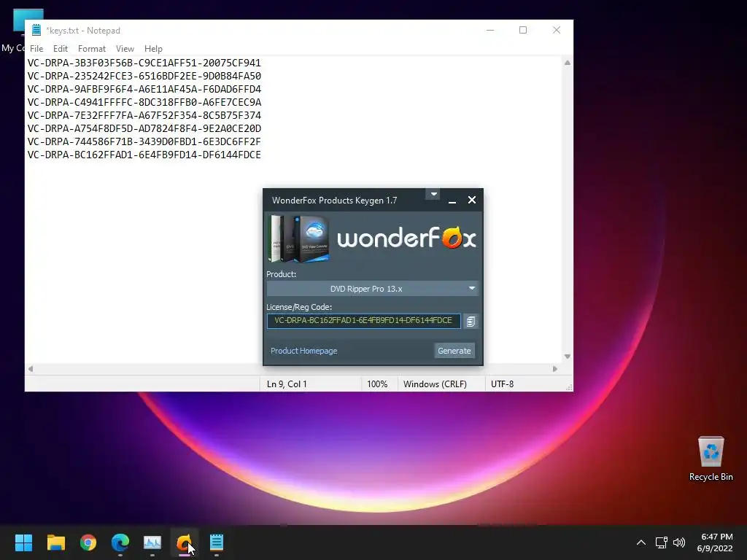Viewport: 747px width, 560px height.
Task: Launch Google Chrome from taskbar
Action: pos(88,542)
